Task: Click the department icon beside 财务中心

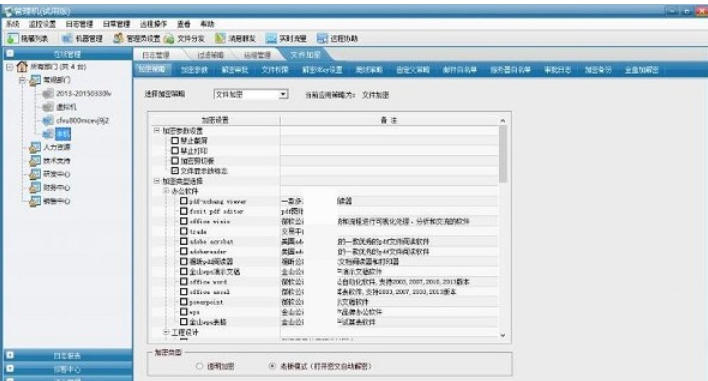Action: point(35,188)
